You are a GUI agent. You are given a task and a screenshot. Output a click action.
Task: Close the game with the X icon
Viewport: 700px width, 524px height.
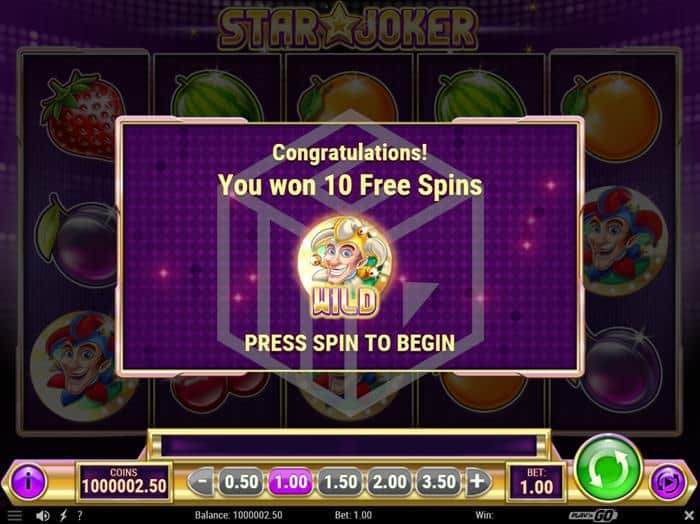(x=689, y=516)
